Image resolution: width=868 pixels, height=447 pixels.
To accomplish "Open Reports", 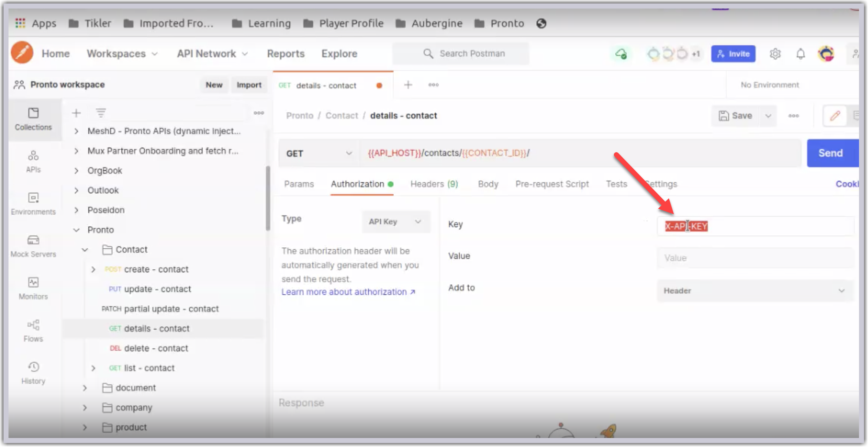I will click(x=286, y=54).
